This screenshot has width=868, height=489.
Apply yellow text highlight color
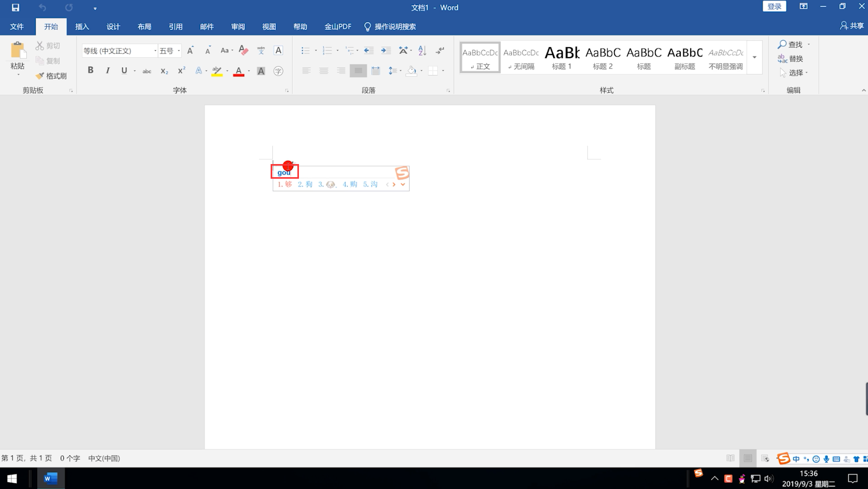(217, 71)
